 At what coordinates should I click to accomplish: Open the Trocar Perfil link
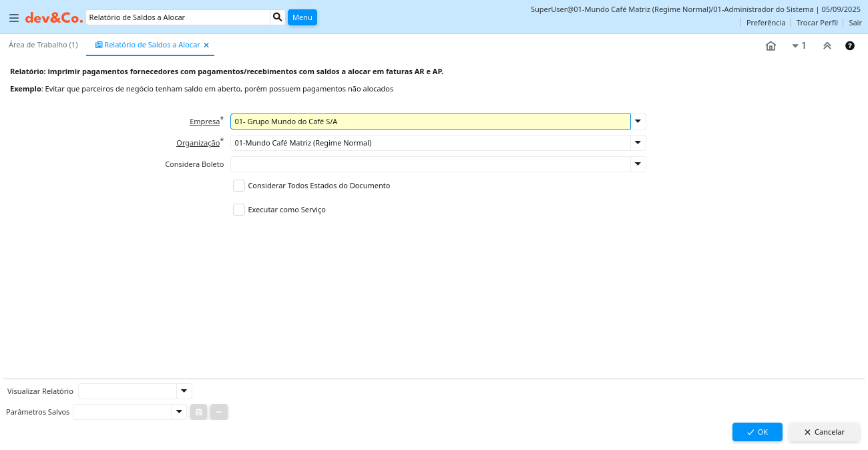[817, 23]
